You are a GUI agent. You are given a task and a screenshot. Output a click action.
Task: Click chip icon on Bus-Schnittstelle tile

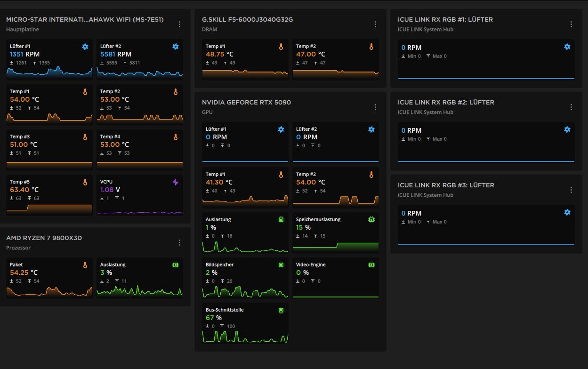point(281,310)
